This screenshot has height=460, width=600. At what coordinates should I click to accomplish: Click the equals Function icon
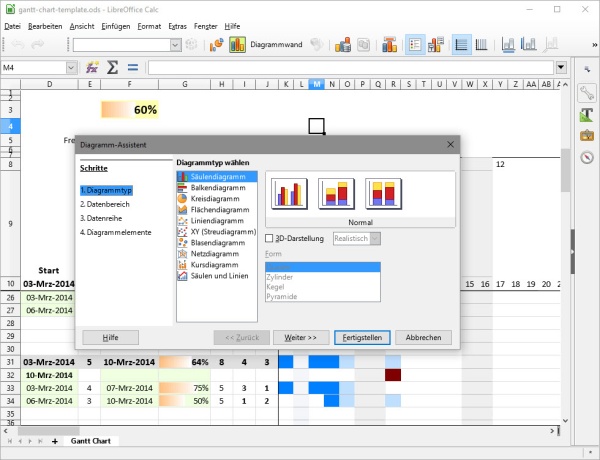coord(133,68)
